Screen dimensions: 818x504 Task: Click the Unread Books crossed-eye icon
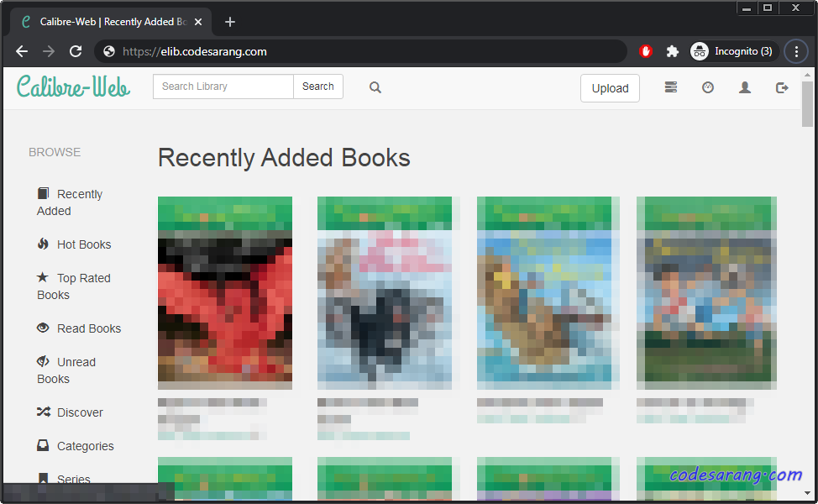click(x=43, y=361)
